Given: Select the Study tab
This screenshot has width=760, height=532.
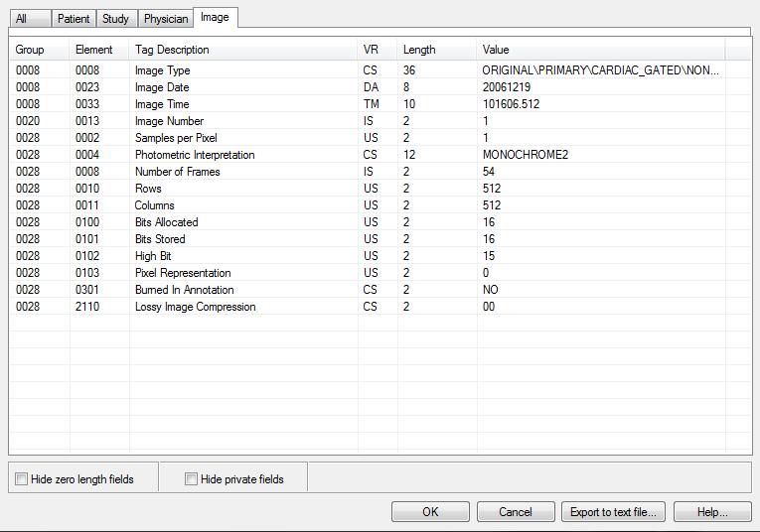Looking at the screenshot, I should [x=117, y=19].
